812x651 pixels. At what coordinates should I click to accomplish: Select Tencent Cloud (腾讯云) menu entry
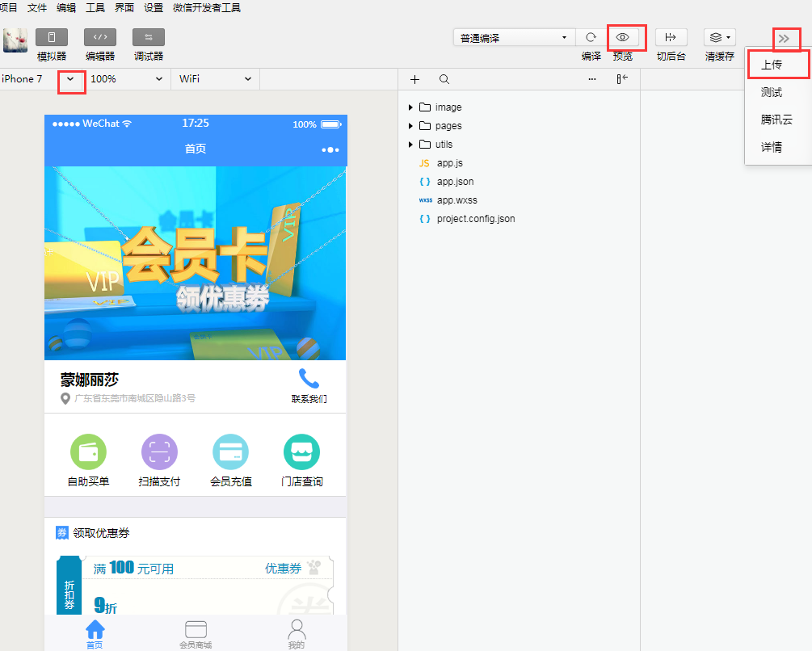point(778,120)
